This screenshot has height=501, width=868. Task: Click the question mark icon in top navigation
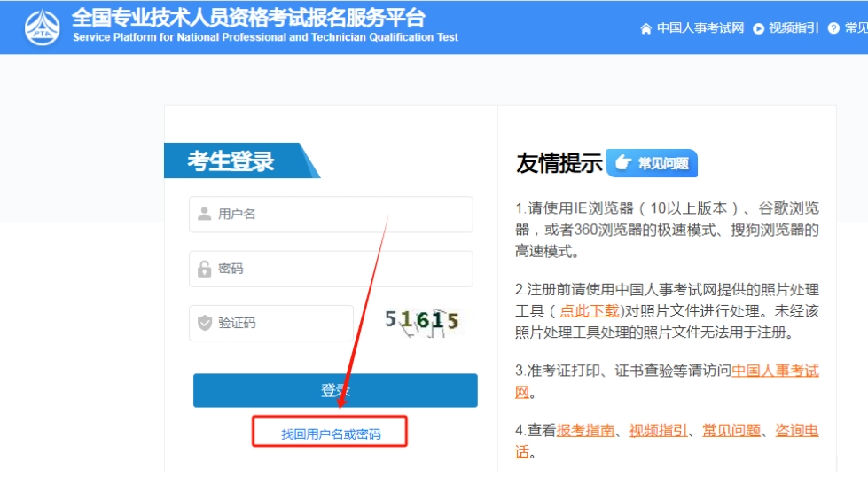click(x=833, y=28)
